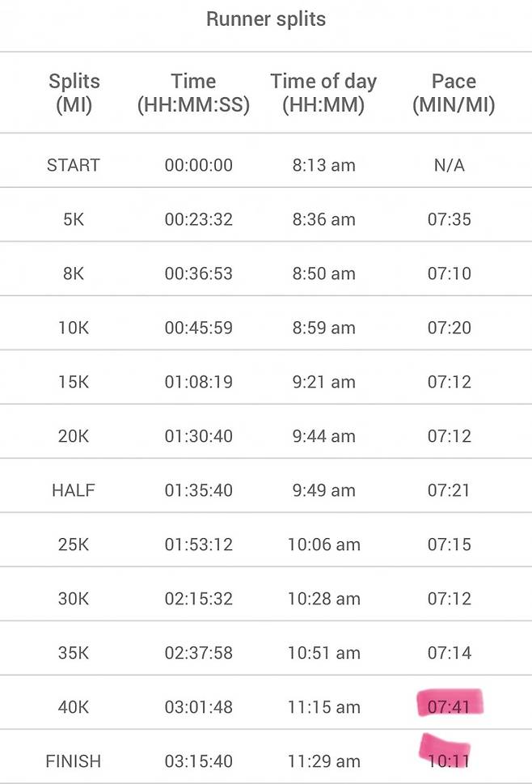
Task: Click the 8K time 00:36:53
Action: pos(199,273)
